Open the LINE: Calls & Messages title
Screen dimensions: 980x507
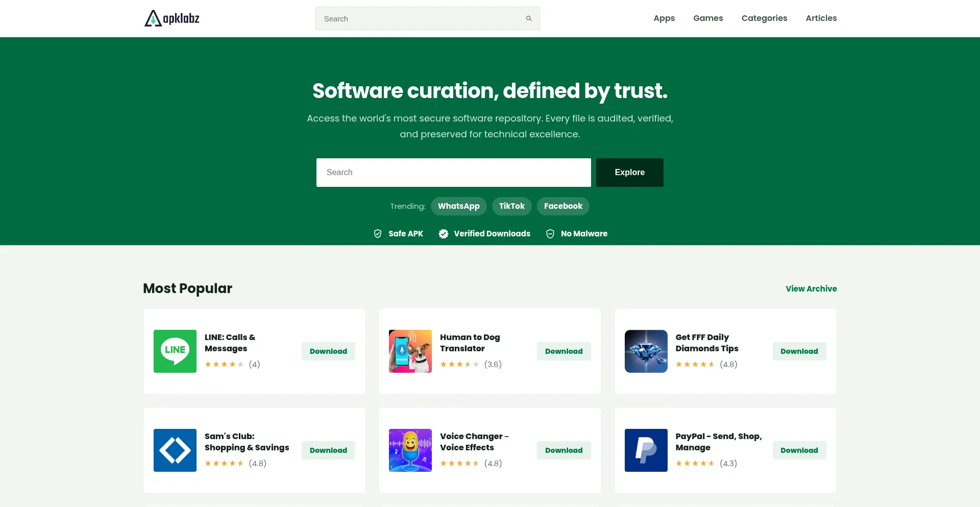(x=230, y=343)
